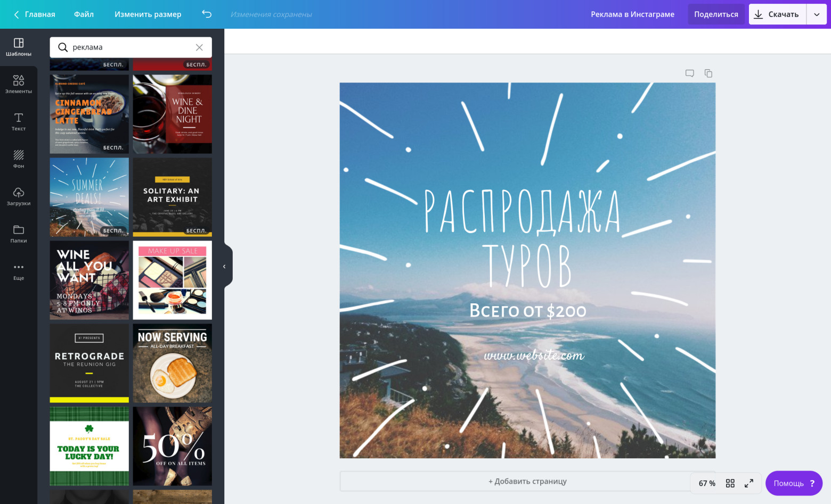Open the Загрузки uploads panel
Screen dimensions: 831x504
click(x=19, y=196)
